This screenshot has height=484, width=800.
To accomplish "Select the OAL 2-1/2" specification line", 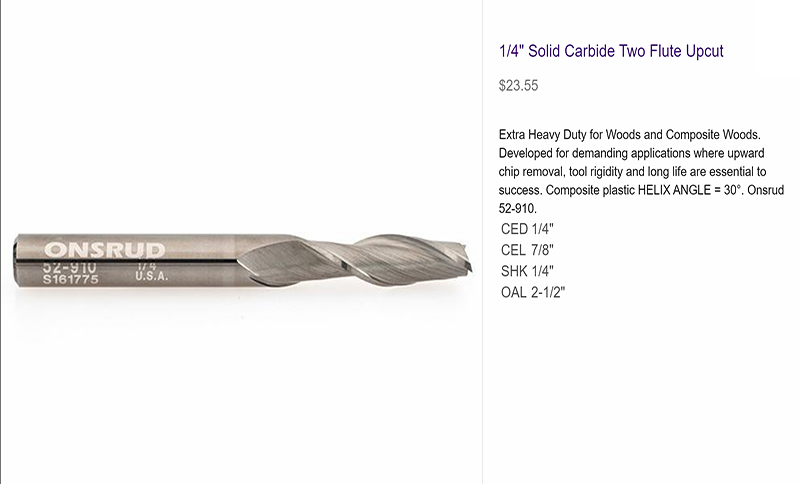I will pyautogui.click(x=533, y=292).
